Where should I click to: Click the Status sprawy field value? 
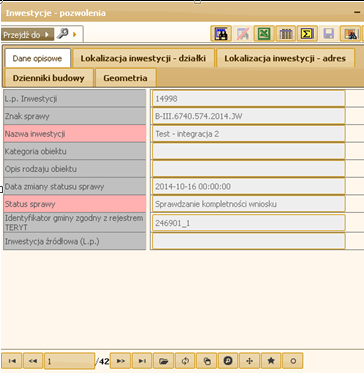tap(248, 204)
